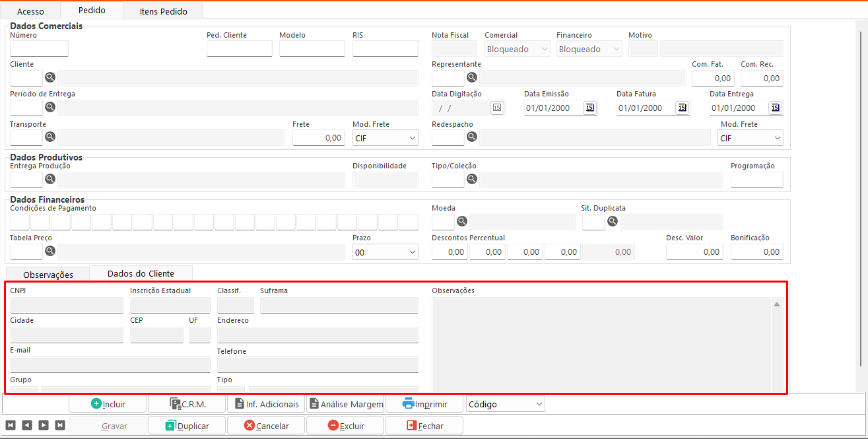The width and height of the screenshot is (868, 439).
Task: Click the Tabela Preço lookup icon
Action: click(50, 251)
